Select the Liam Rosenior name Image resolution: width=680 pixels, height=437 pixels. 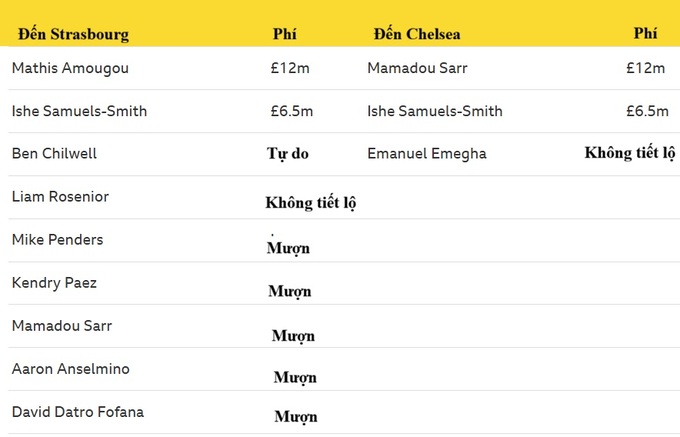60,197
